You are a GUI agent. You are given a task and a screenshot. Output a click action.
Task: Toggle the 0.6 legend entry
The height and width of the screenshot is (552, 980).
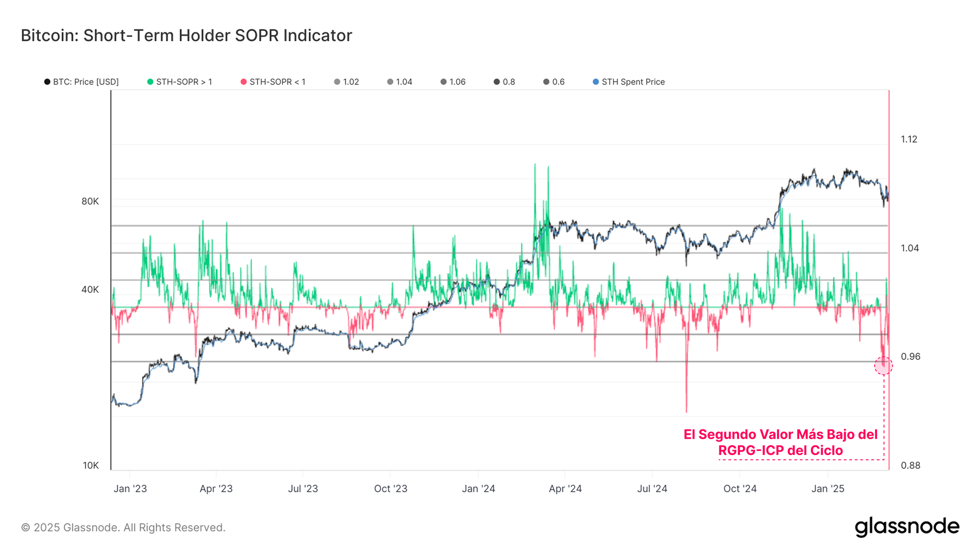(558, 82)
